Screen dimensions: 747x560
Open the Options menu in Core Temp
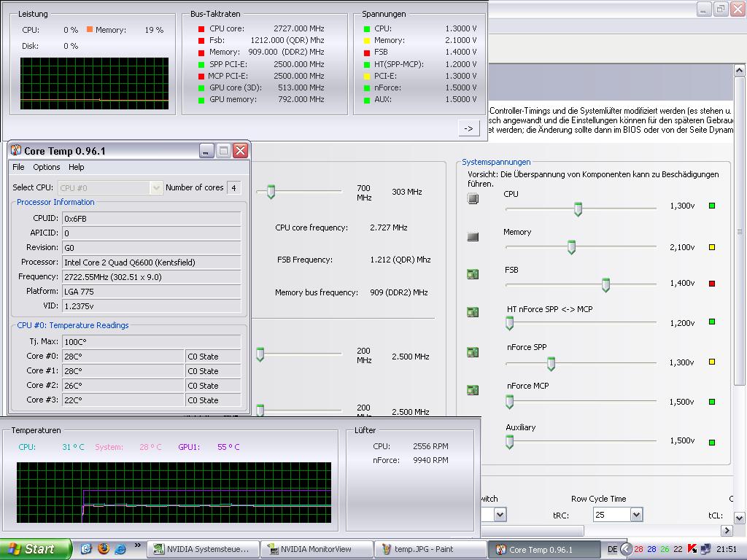[x=46, y=167]
